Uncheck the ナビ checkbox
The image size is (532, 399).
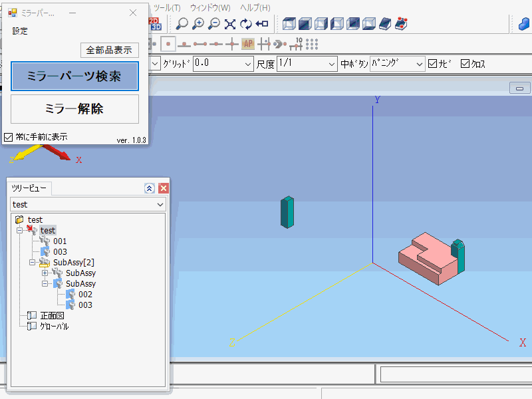433,64
